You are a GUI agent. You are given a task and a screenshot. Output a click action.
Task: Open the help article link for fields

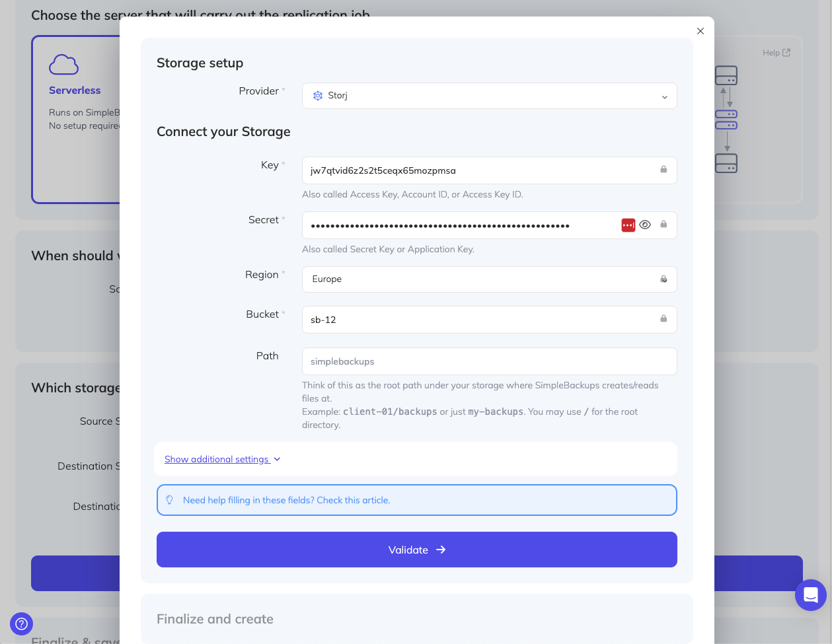[286, 500]
